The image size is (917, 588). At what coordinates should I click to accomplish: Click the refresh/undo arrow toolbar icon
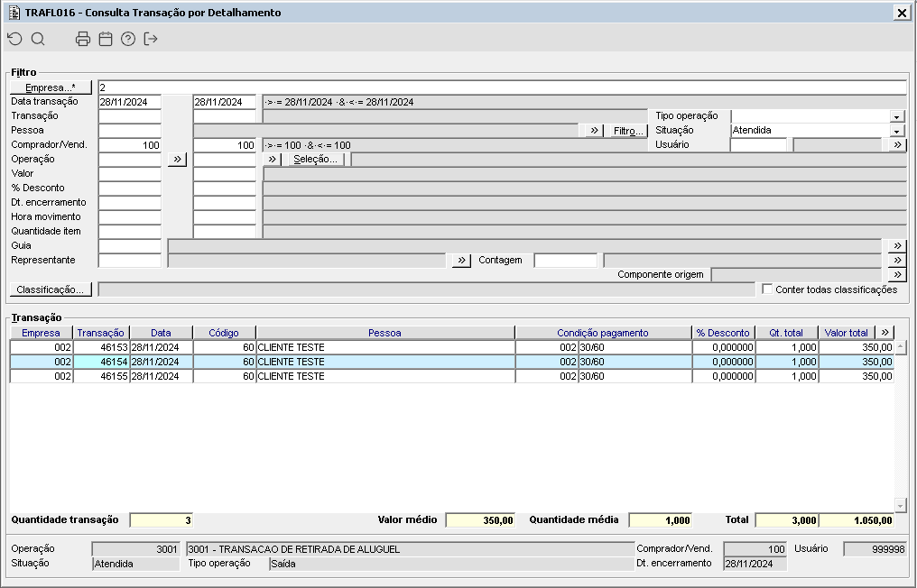point(14,39)
